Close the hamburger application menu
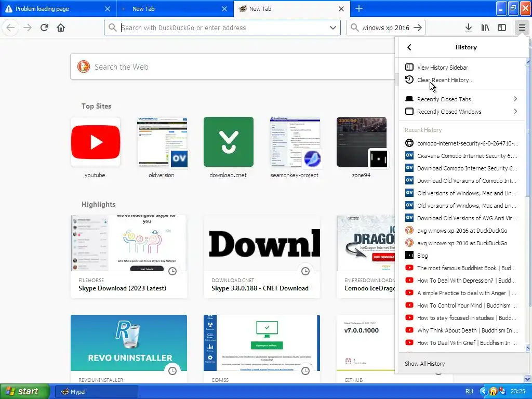Image resolution: width=532 pixels, height=399 pixels. [x=522, y=28]
